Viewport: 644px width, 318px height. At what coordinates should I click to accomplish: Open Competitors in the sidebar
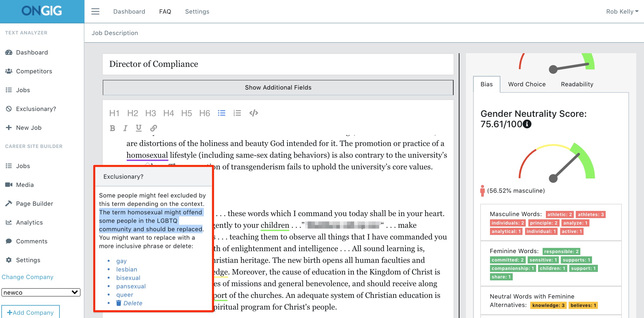(x=34, y=71)
